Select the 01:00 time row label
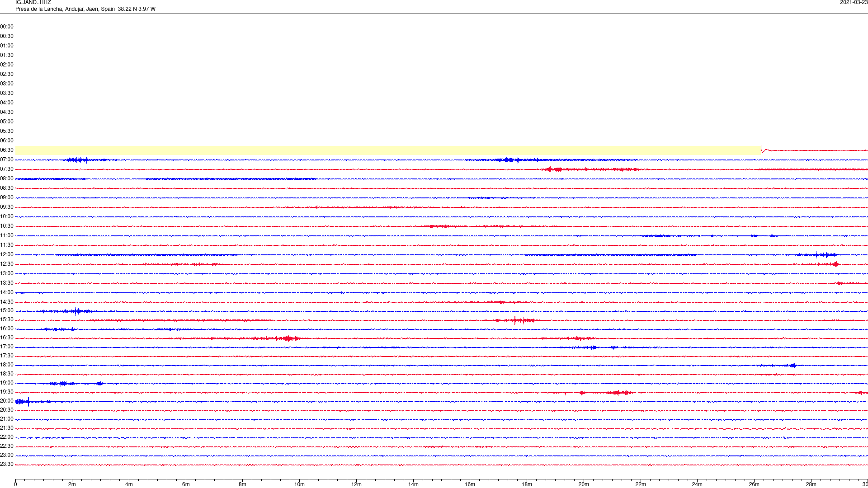The image size is (868, 488). 7,46
